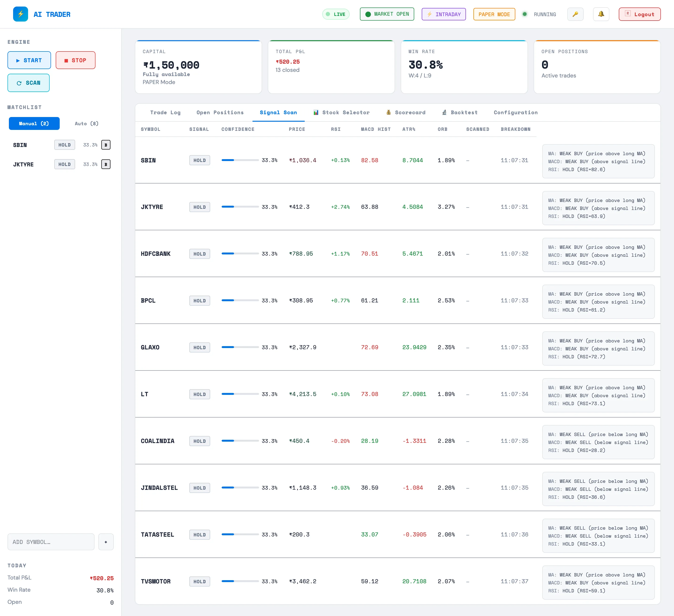Click the JKTYRE breakdown box
Screen dimensions: 674x616
(x=598, y=208)
